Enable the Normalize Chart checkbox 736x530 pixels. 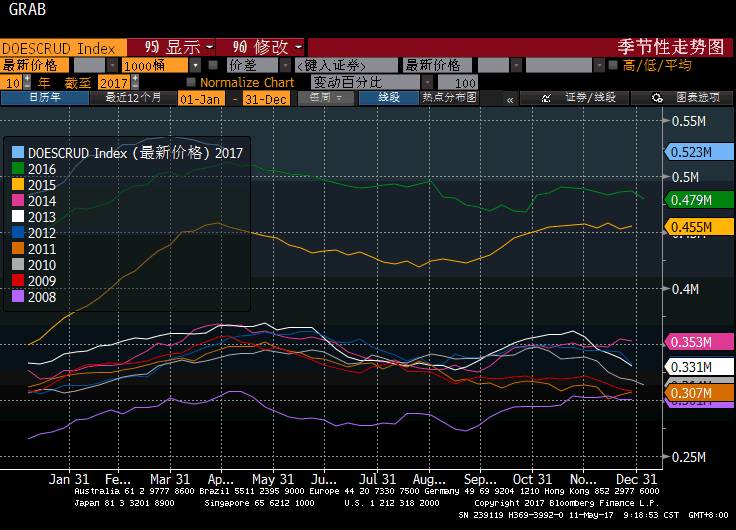(191, 82)
